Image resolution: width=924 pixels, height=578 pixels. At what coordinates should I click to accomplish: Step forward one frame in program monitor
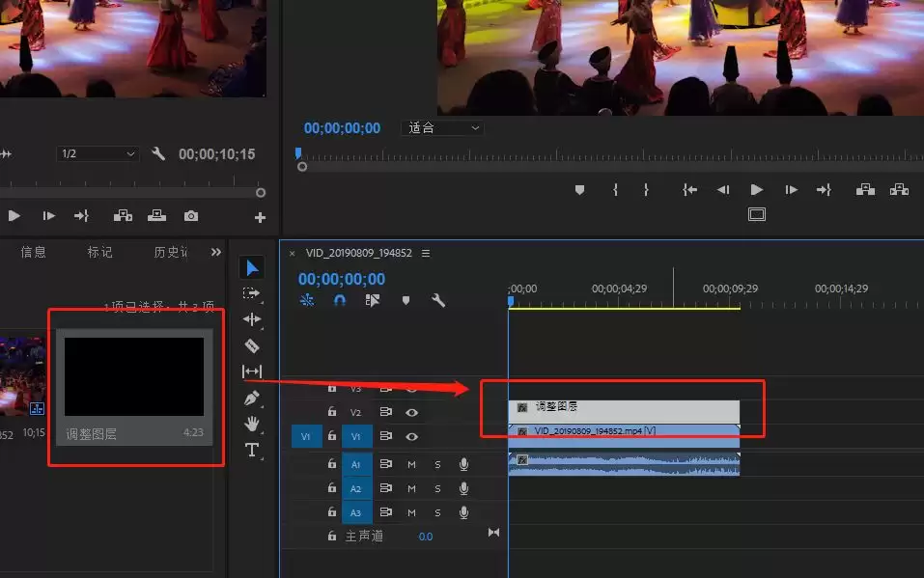pos(792,190)
